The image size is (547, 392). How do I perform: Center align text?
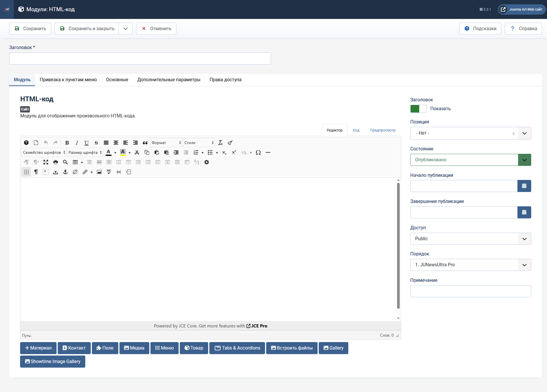116,143
